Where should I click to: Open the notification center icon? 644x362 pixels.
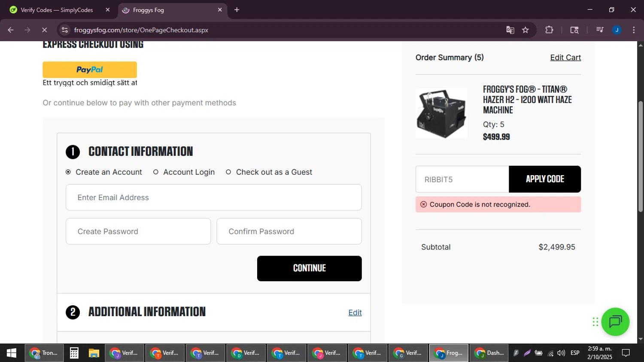[x=626, y=353]
